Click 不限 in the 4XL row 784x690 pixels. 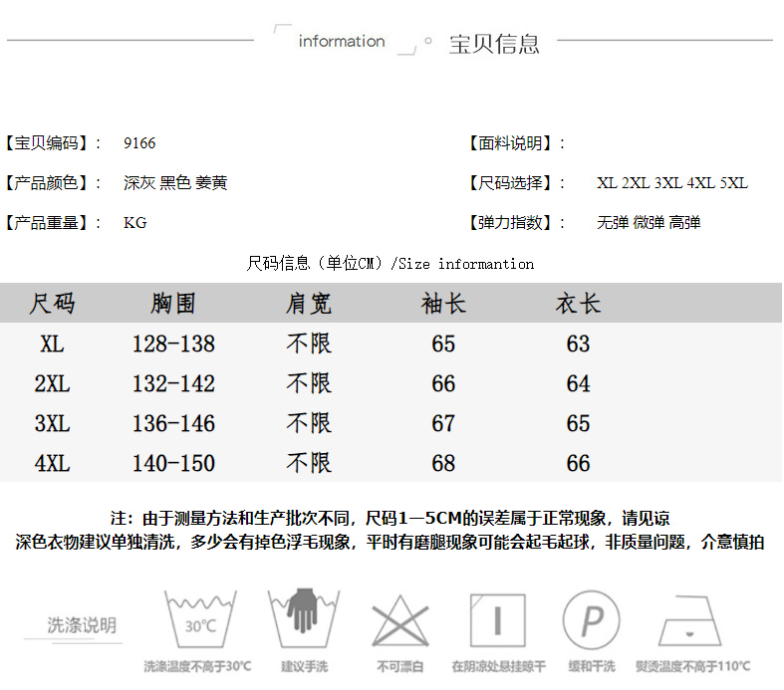coord(309,463)
